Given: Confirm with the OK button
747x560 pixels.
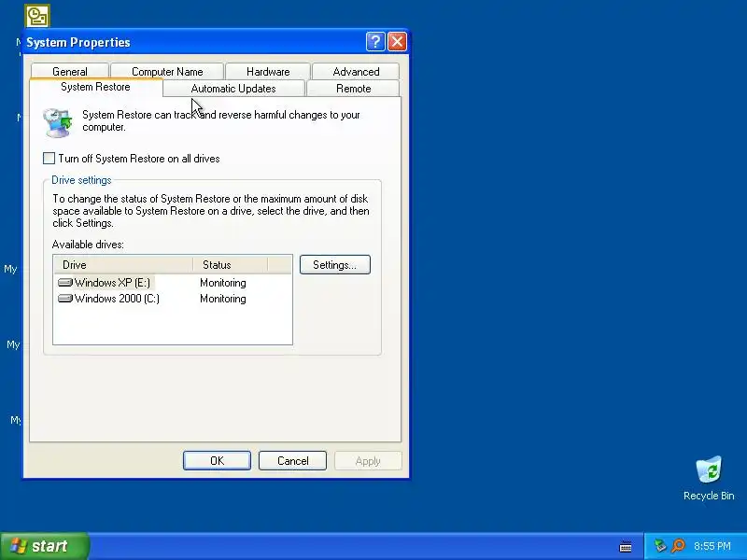Looking at the screenshot, I should [x=217, y=460].
